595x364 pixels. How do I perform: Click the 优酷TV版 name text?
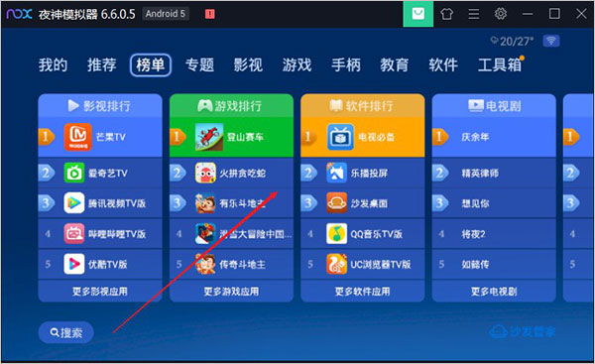108,265
